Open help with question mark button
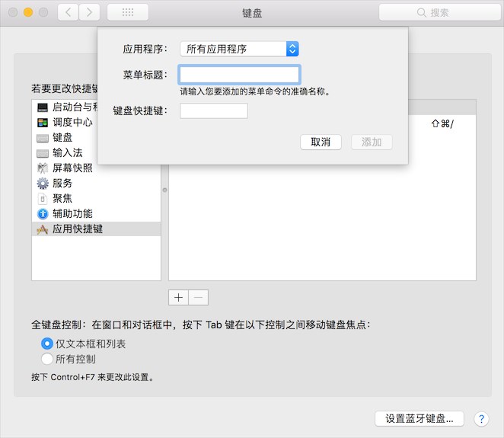This screenshot has width=504, height=438. (481, 418)
